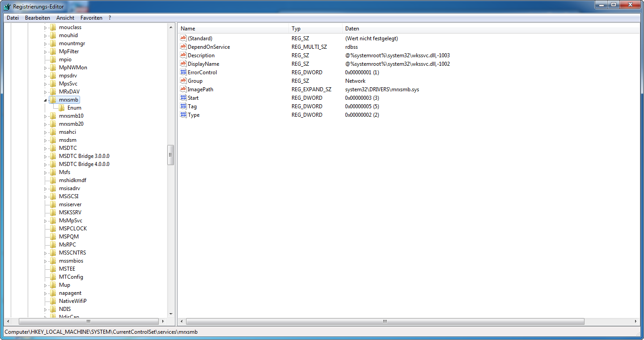Click the folder icon of msahci key
644x340 pixels.
click(x=53, y=132)
